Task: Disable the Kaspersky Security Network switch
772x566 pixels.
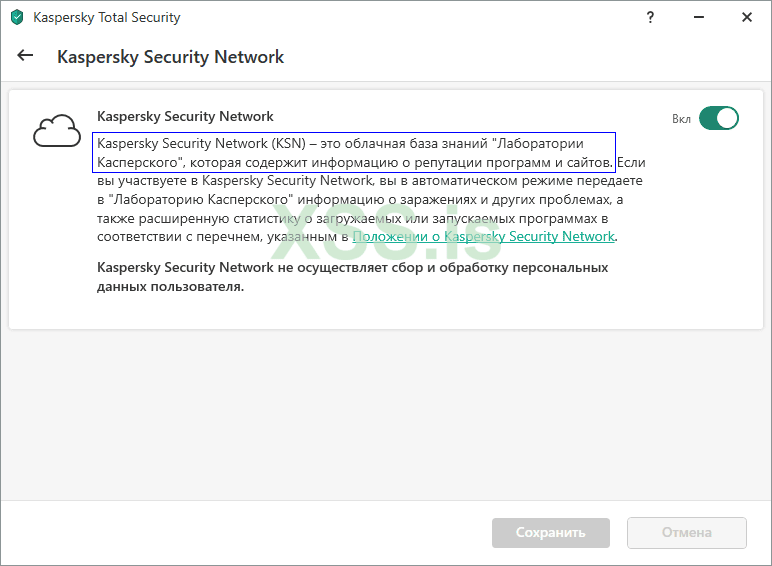Action: pyautogui.click(x=718, y=119)
